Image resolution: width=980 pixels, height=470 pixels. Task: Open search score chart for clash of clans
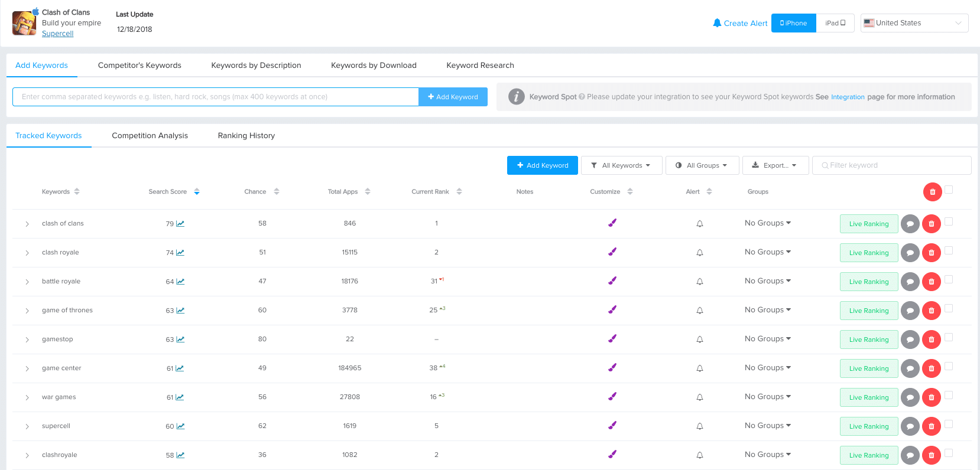coord(180,224)
